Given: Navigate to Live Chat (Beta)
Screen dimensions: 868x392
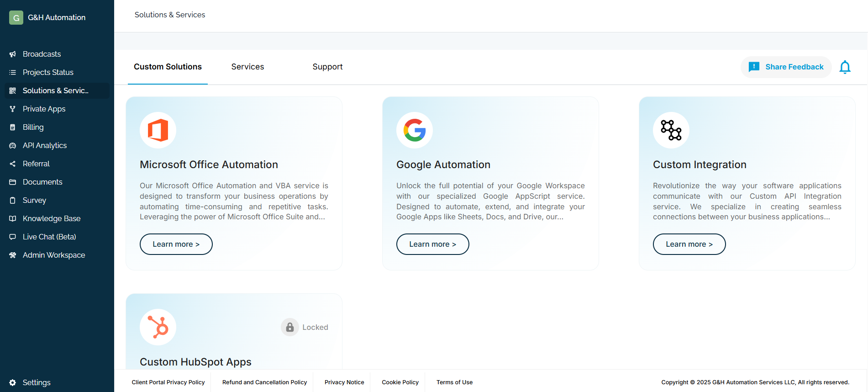Looking at the screenshot, I should click(49, 237).
